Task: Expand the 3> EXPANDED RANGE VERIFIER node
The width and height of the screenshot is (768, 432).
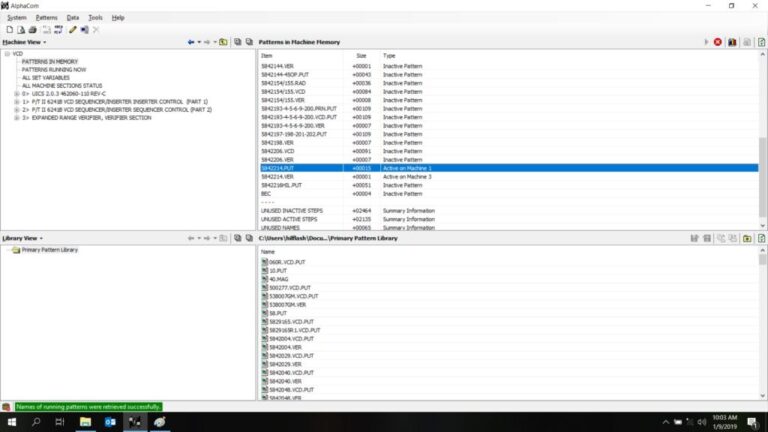Action: pos(17,118)
